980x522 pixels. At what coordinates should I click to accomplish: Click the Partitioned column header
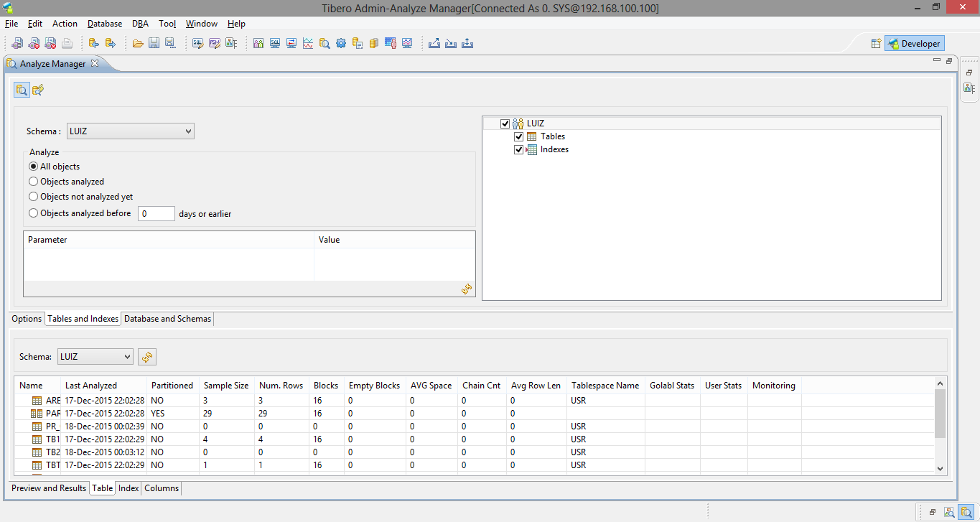(172, 386)
